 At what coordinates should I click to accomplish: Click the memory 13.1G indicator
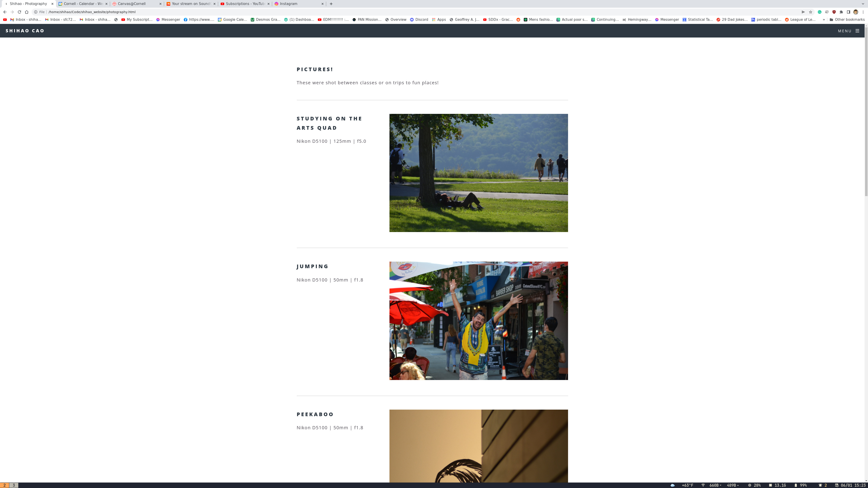(x=777, y=485)
